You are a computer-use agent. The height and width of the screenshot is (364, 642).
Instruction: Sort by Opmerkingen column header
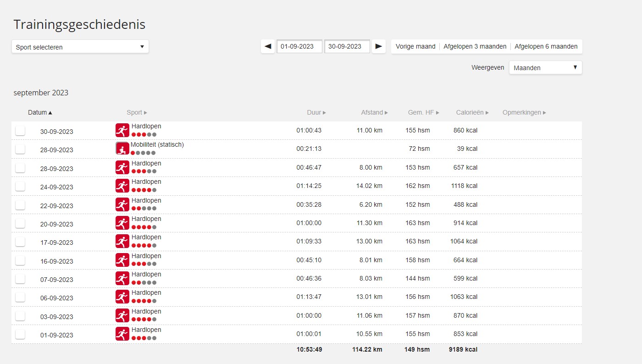[x=524, y=112]
